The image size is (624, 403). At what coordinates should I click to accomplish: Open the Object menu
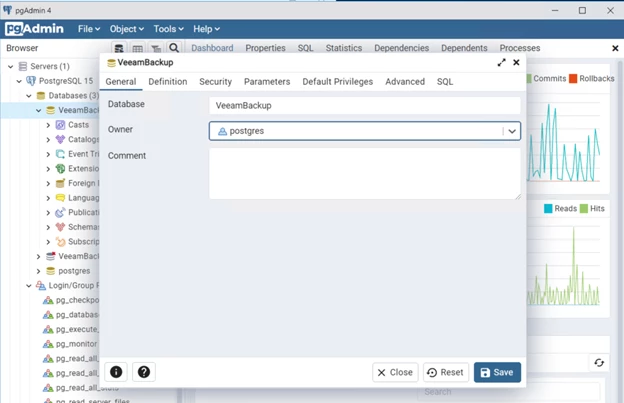click(x=127, y=29)
